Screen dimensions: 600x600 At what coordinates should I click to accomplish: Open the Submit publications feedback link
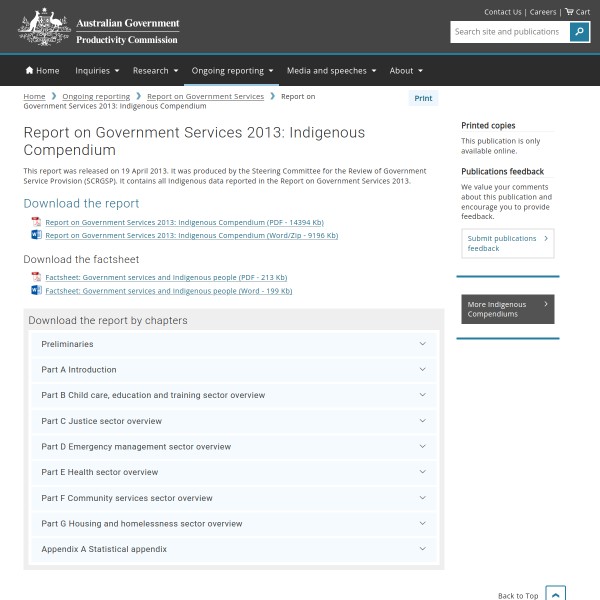508,243
